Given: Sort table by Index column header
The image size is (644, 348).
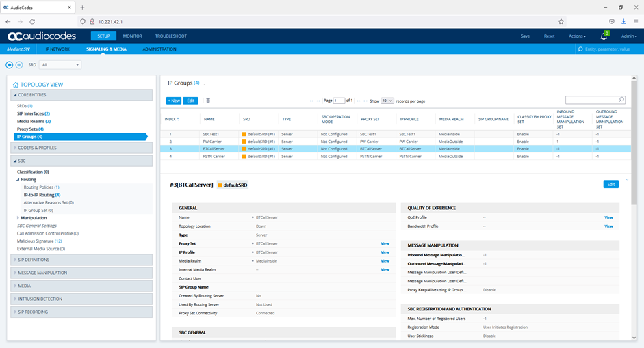Looking at the screenshot, I should 172,119.
